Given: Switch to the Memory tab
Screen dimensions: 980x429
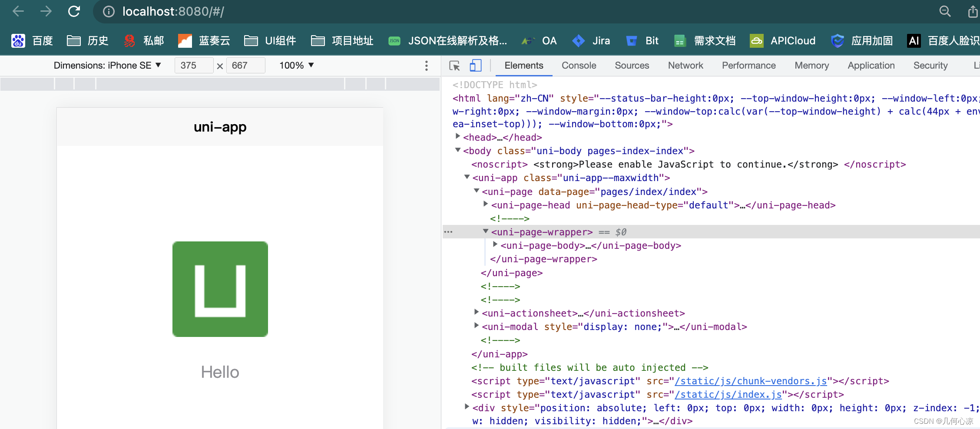Looking at the screenshot, I should pos(812,66).
